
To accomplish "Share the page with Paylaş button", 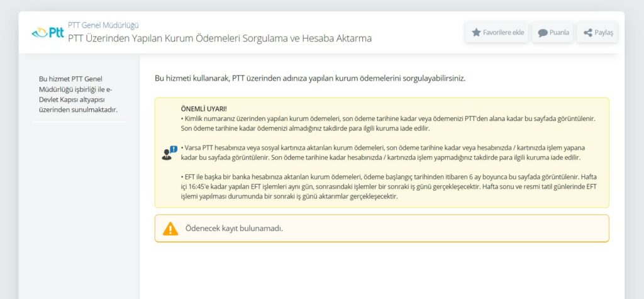I will (597, 33).
